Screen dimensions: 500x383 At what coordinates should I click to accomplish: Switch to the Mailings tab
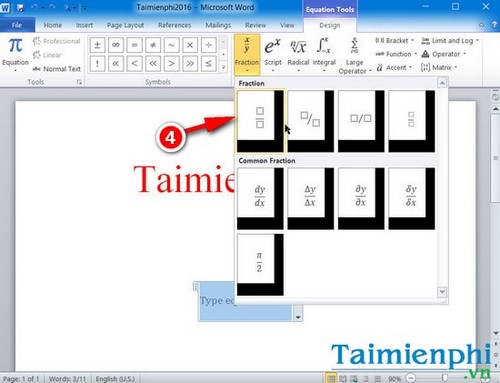pos(218,25)
